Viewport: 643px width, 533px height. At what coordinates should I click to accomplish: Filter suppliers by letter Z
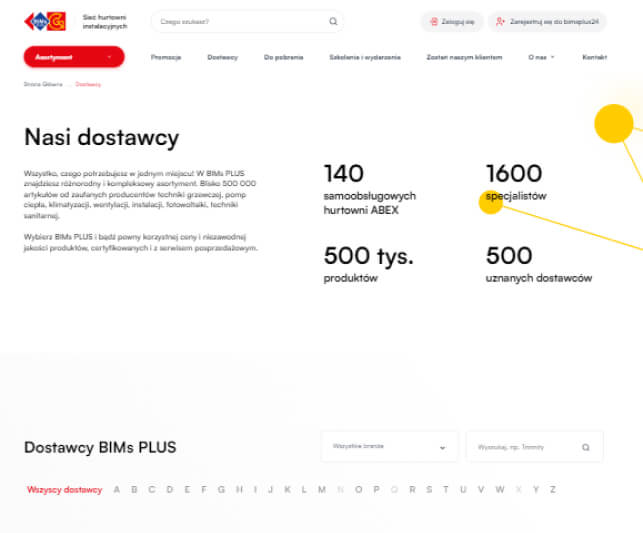[553, 490]
